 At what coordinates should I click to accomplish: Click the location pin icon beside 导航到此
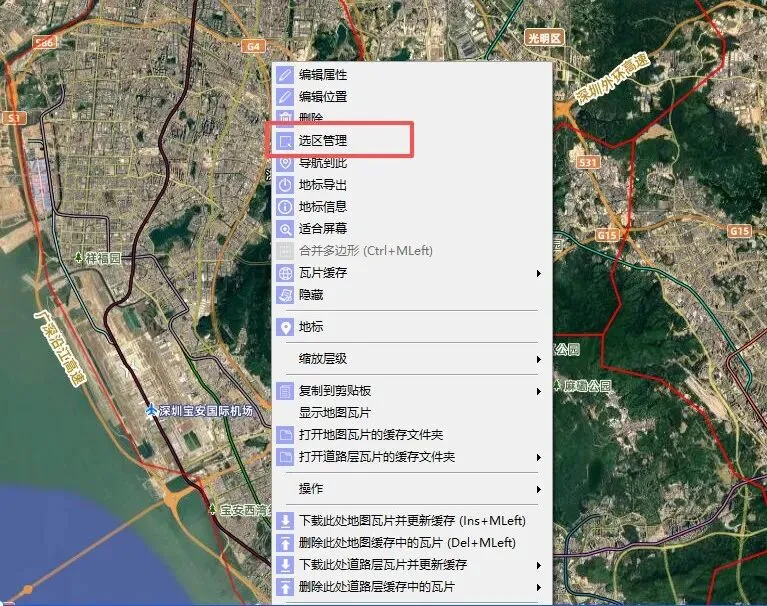(285, 163)
